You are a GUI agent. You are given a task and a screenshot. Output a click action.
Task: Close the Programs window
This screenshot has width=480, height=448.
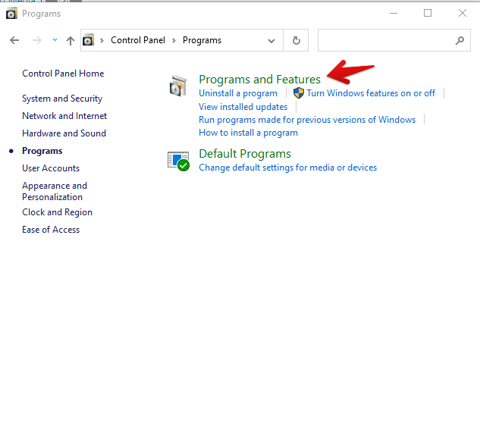click(463, 13)
